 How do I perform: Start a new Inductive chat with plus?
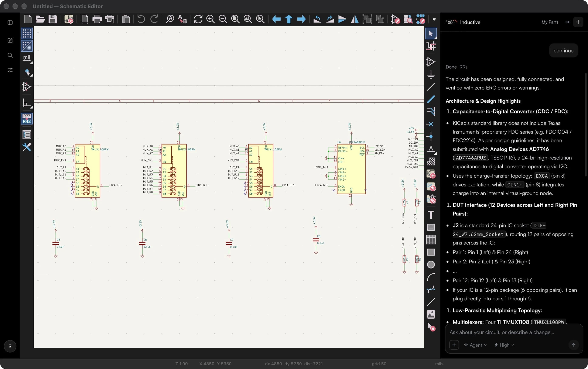(578, 22)
